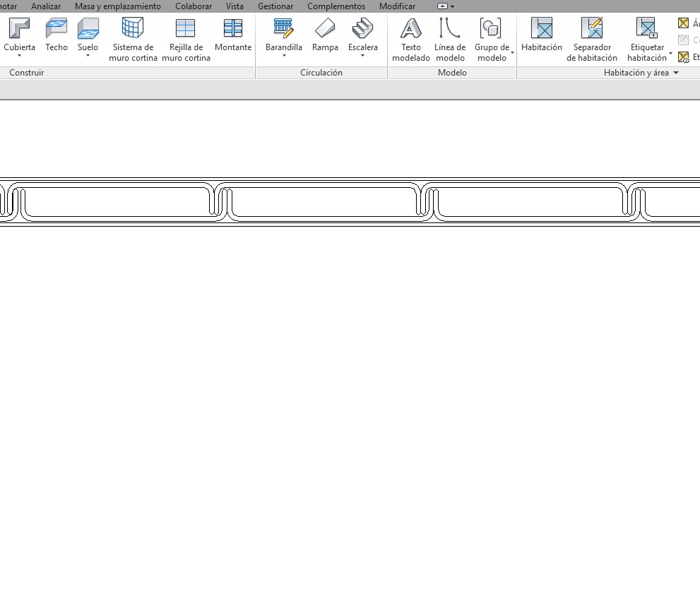700x613 pixels.
Task: Pick the Montante mullion tool
Action: (232, 35)
